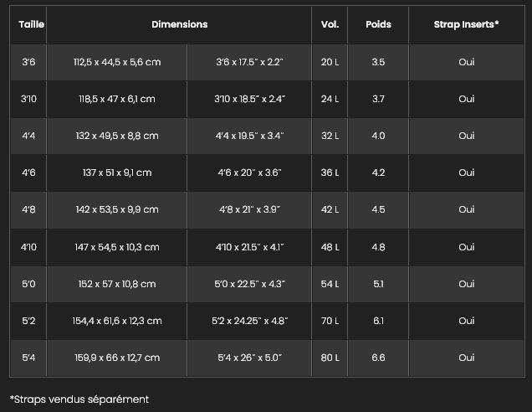Click the 24 L volume cell
This screenshot has height=412, width=532.
tap(330, 99)
